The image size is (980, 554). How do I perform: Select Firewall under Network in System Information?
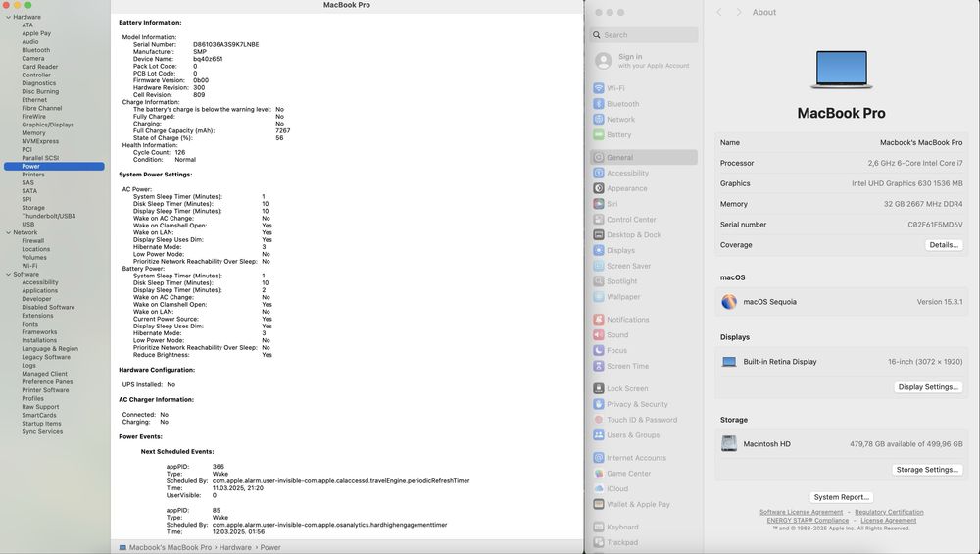pyautogui.click(x=32, y=241)
